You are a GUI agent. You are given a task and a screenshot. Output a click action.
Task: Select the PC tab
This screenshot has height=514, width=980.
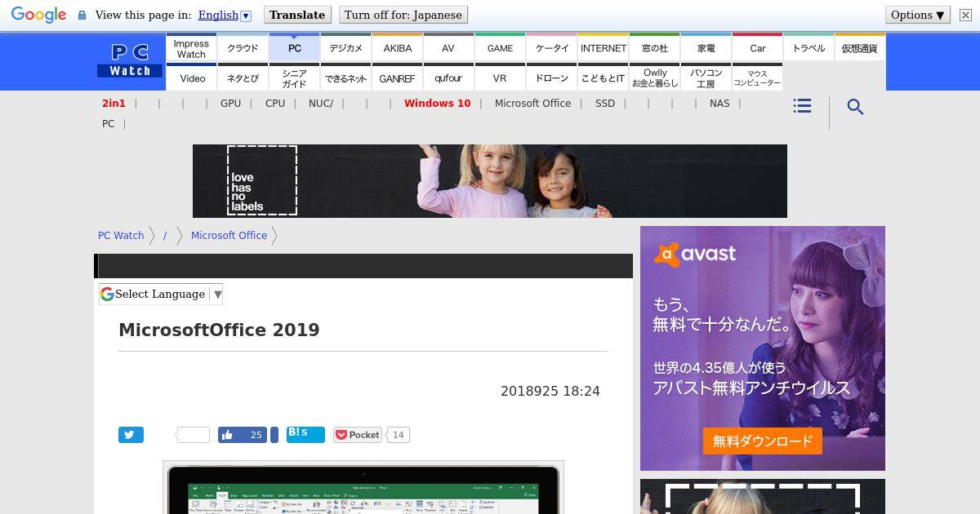tap(294, 49)
